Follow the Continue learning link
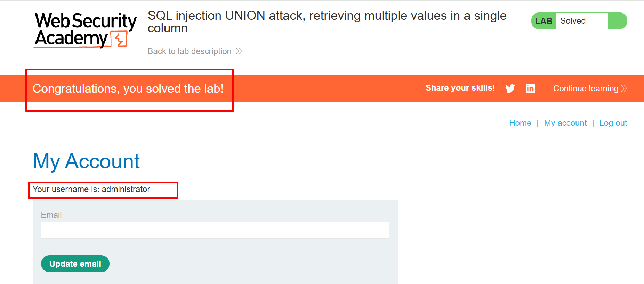 click(586, 89)
